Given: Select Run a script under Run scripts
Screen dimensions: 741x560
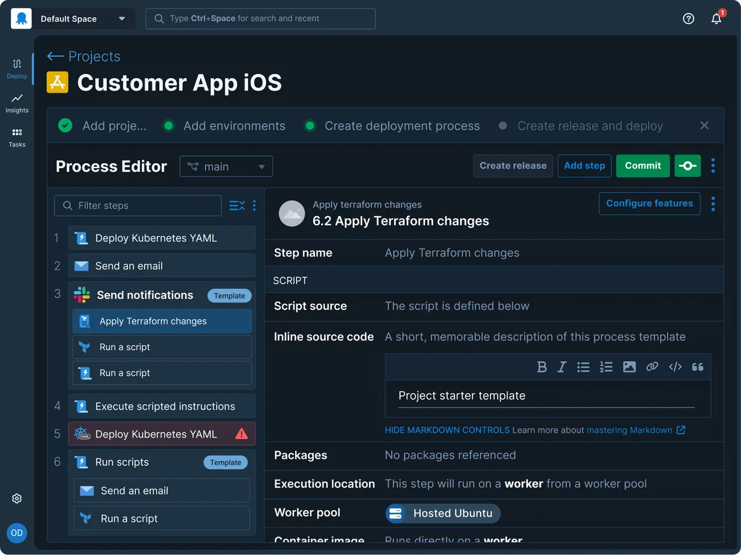Looking at the screenshot, I should [x=162, y=519].
